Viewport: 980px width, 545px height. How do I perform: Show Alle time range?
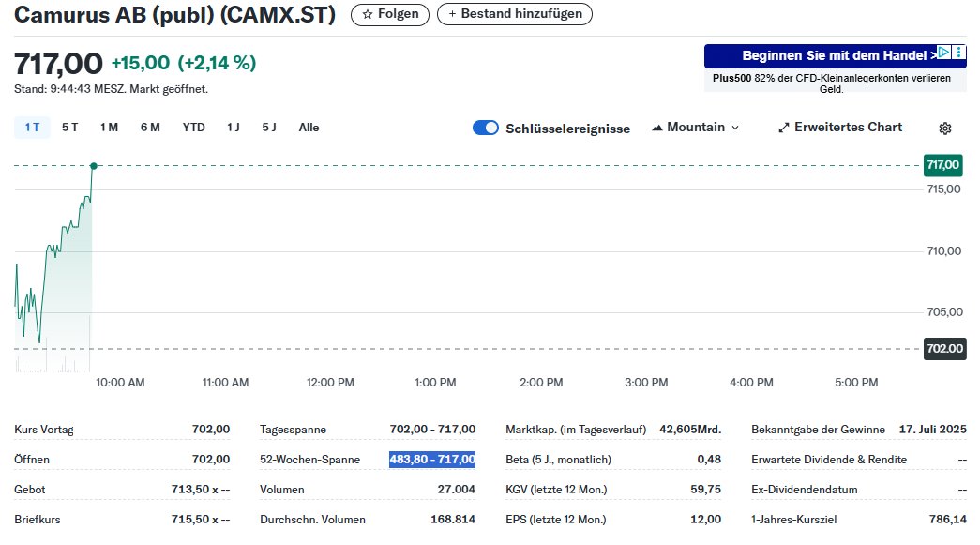(309, 128)
